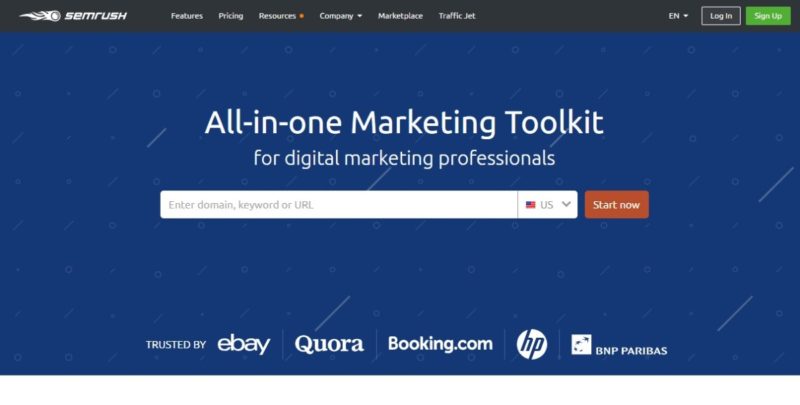Open the EN language selector
Screen dimensions: 800x405
(x=678, y=16)
